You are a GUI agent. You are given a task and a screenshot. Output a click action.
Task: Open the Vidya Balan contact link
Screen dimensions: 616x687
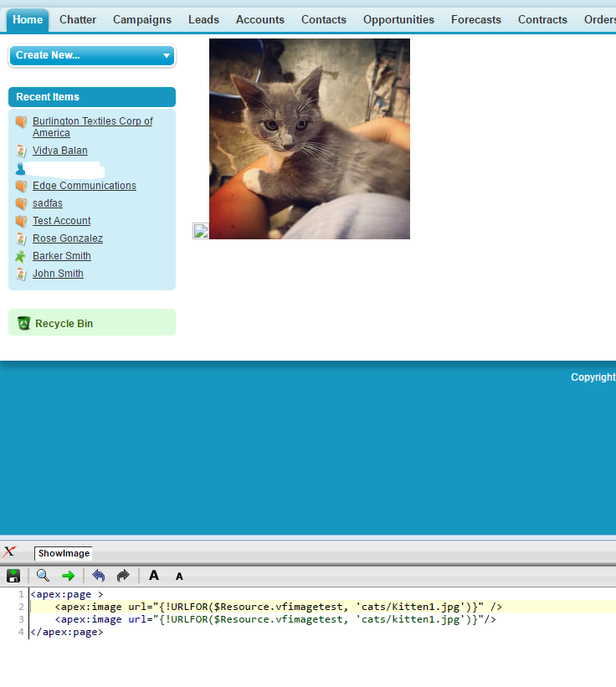[60, 151]
